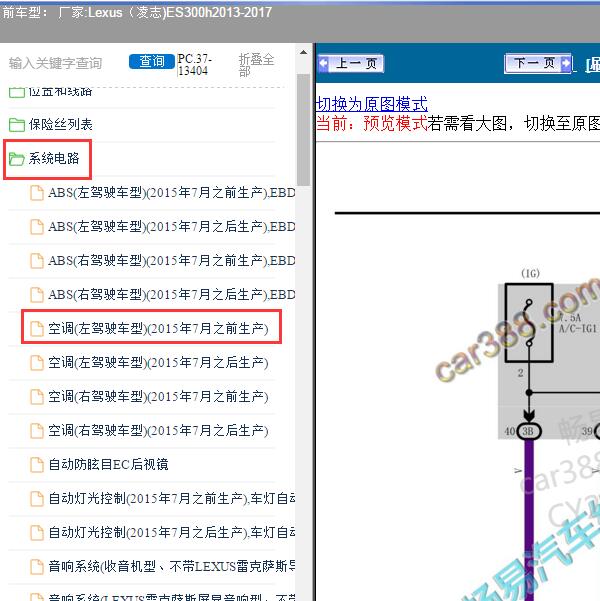Click document icon beside ABS右驾驶 7月之后
Viewport: 600px width, 601px height.
click(37, 295)
